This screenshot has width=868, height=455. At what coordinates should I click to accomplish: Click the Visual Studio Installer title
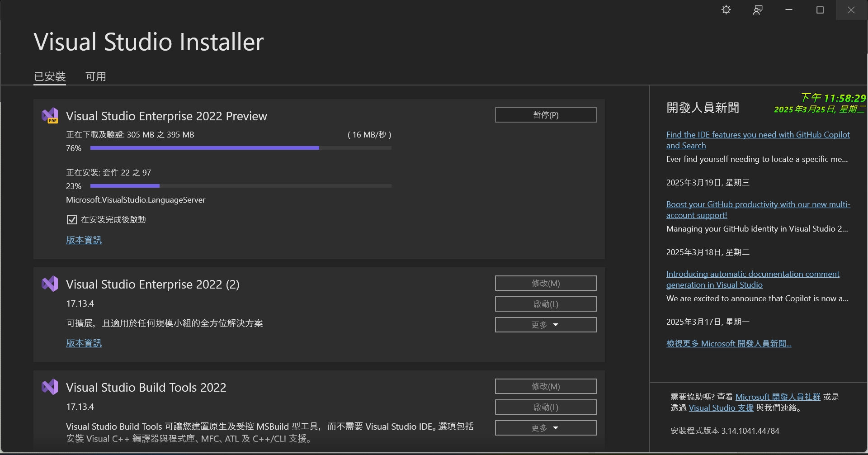[x=149, y=42]
